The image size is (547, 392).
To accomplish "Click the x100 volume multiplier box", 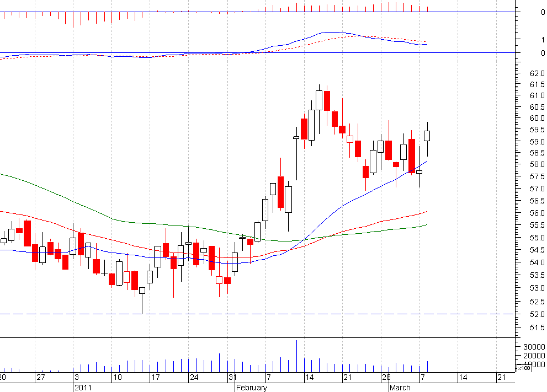I will point(523,368).
